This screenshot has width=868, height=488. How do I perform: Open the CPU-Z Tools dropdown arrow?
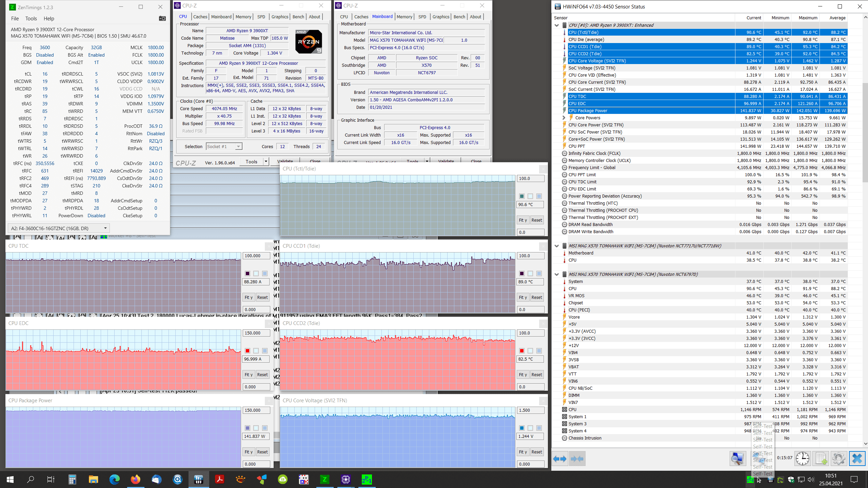pos(266,162)
